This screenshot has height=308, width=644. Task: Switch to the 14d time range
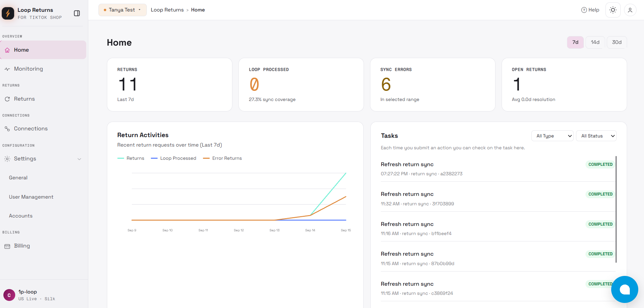coord(595,42)
